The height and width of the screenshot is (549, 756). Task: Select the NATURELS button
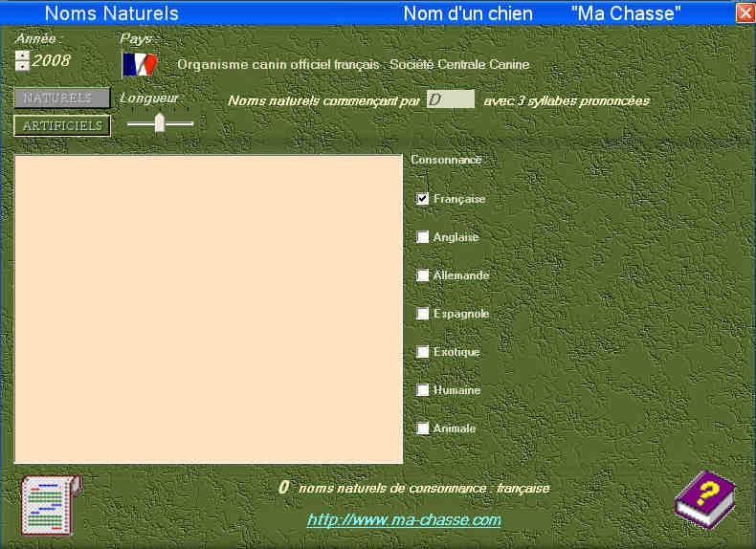62,99
